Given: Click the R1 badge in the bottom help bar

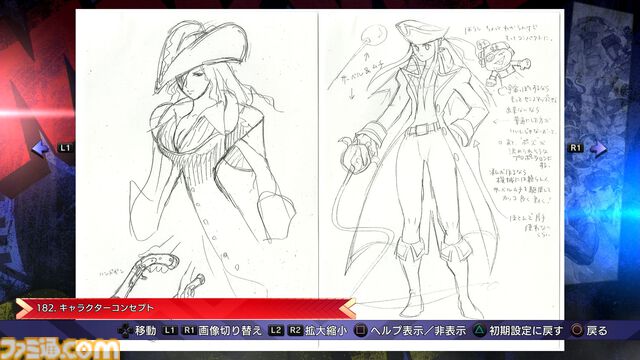Looking at the screenshot, I should point(189,330).
